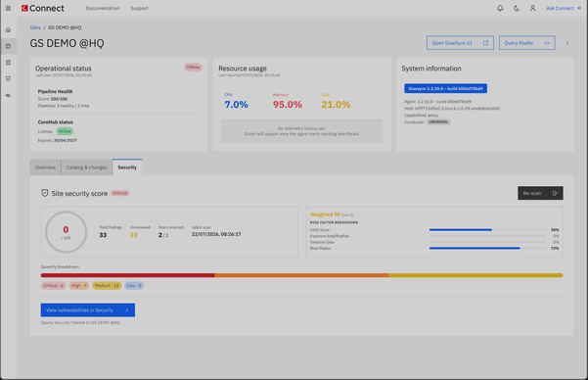Click Unreviewed value 33
The width and height of the screenshot is (588, 380).
(x=133, y=235)
